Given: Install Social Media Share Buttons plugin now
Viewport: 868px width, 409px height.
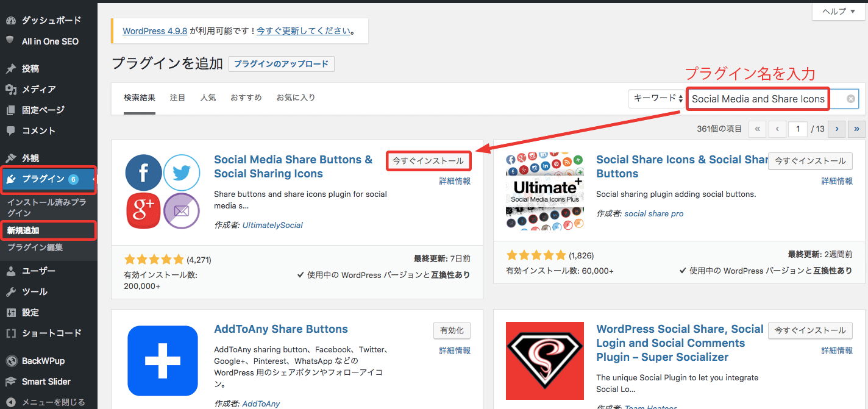Looking at the screenshot, I should click(x=428, y=161).
